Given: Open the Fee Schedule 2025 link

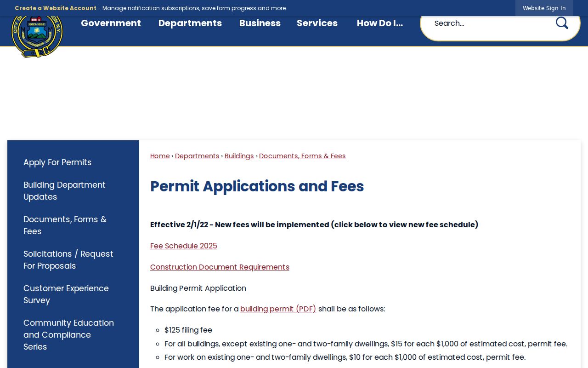Looking at the screenshot, I should coord(184,246).
